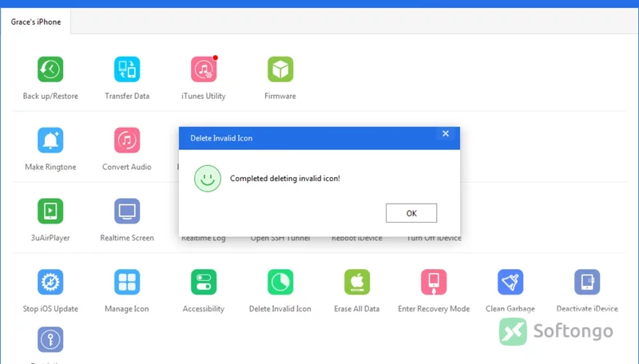Launch the iTunes Utility icon
639x364 pixels.
[x=204, y=69]
